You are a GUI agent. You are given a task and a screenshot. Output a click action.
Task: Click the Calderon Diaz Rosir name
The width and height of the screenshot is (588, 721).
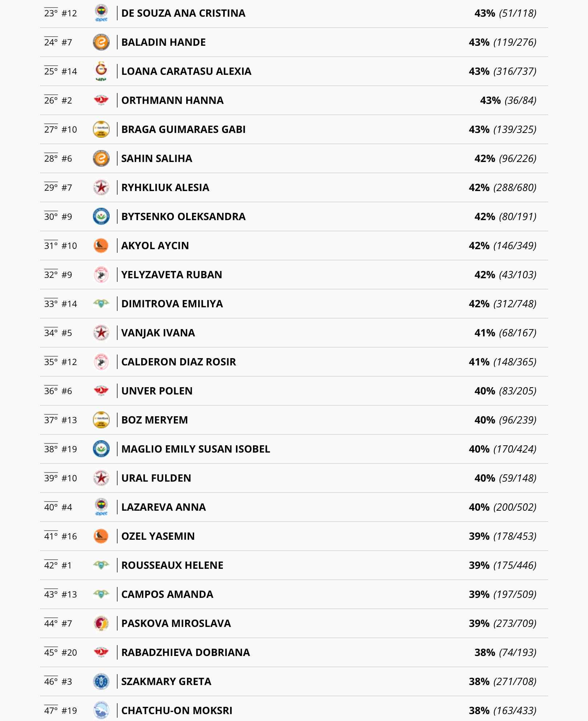click(x=179, y=362)
